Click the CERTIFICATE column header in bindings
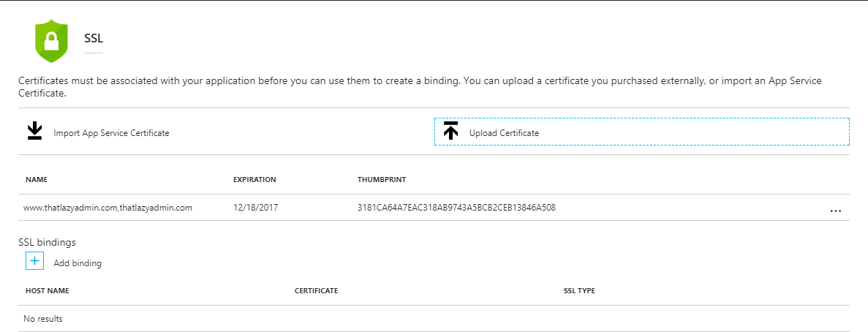Image resolution: width=868 pixels, height=332 pixels. (x=316, y=291)
